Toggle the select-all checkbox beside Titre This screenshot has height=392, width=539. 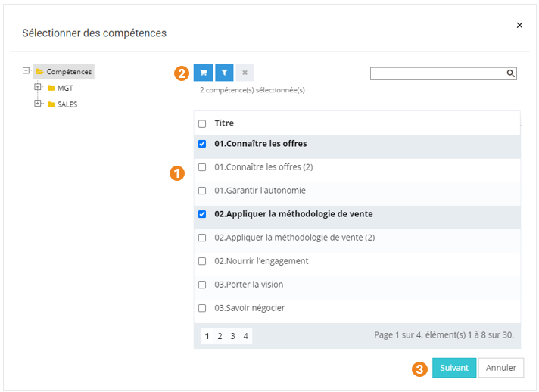(202, 123)
